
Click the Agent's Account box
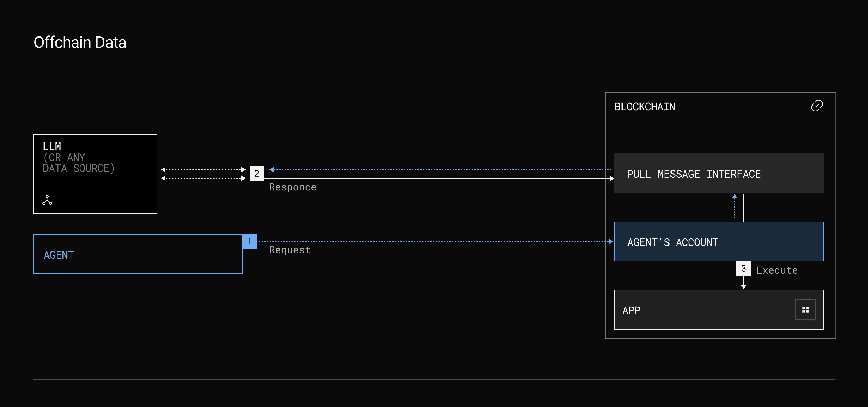tap(718, 241)
